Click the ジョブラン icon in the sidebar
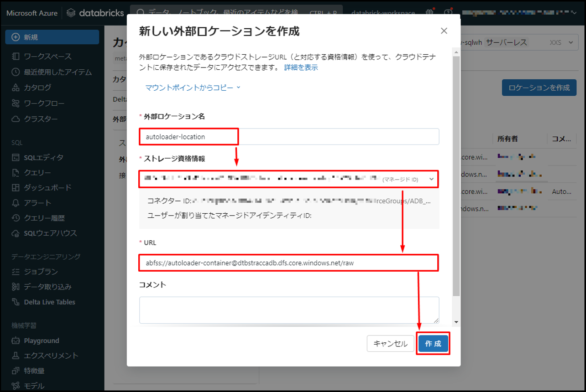The height and width of the screenshot is (392, 586). point(16,272)
